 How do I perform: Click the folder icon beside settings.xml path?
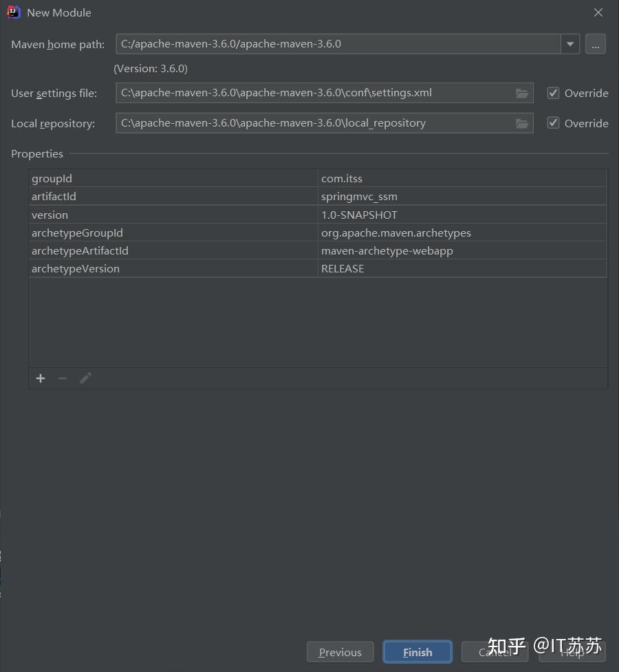point(522,93)
